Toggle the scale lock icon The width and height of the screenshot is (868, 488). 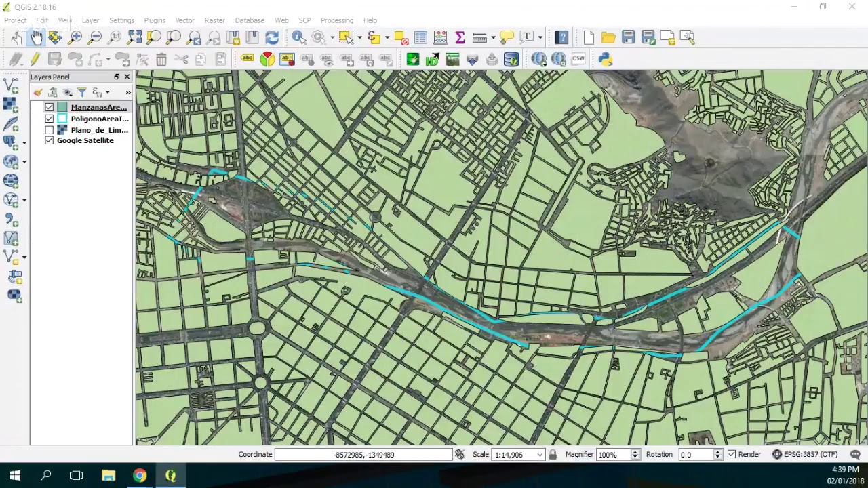coord(553,454)
